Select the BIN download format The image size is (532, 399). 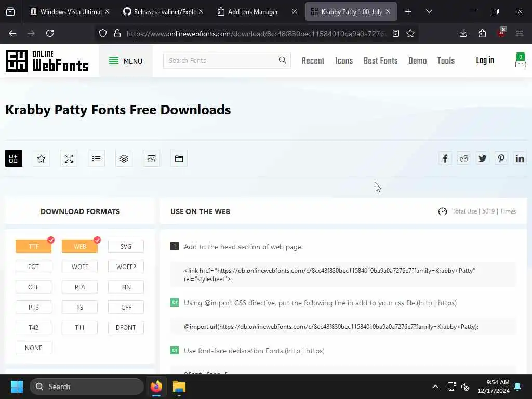pos(126,287)
